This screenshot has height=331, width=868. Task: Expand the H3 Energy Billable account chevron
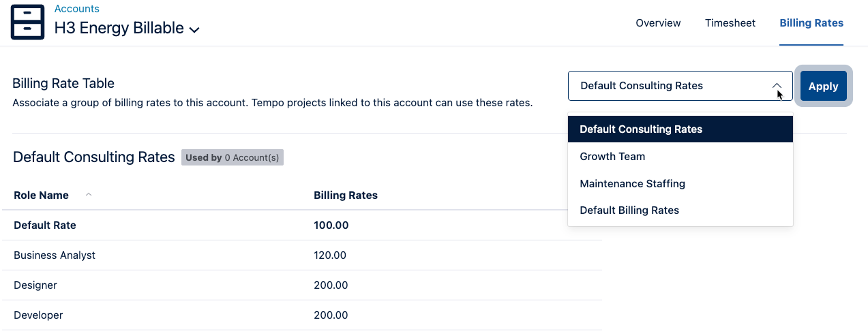(x=194, y=30)
